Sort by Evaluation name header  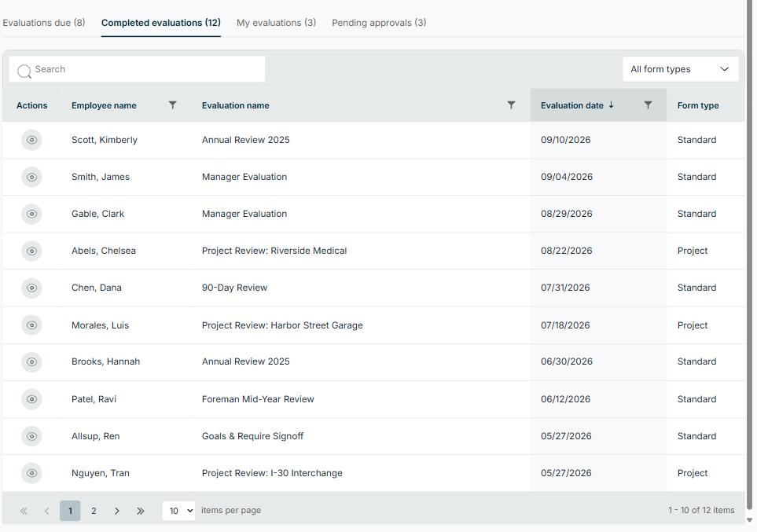[x=236, y=105]
